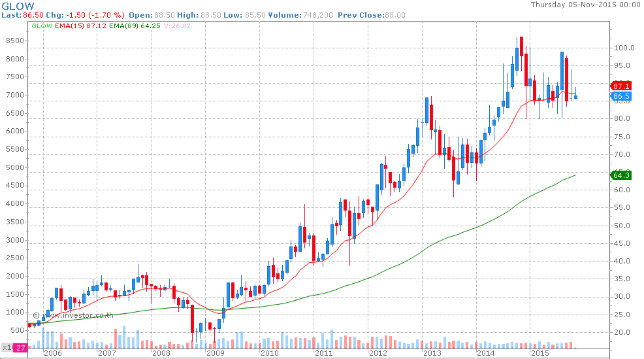Click the Open: 88.50 value
The image size is (644, 359).
pos(152,15)
